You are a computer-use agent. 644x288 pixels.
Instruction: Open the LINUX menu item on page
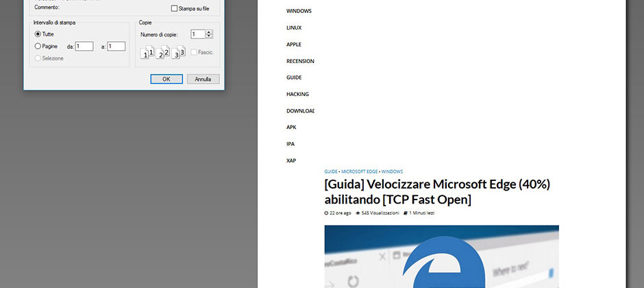point(294,28)
